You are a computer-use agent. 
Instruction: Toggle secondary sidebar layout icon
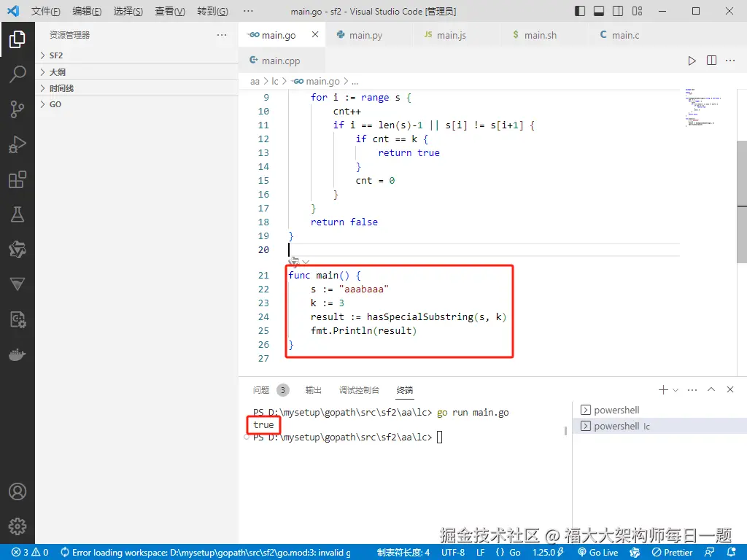[618, 11]
